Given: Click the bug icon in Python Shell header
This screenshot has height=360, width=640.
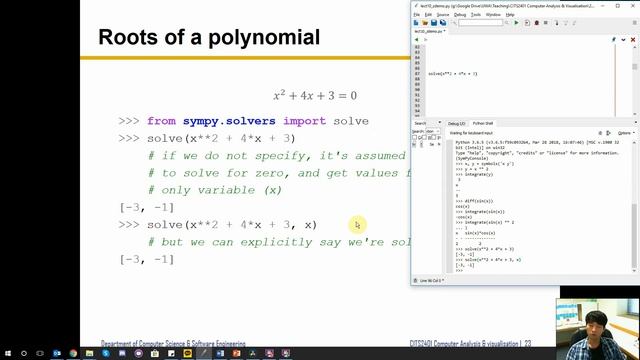Looking at the screenshot, I should [x=600, y=133].
